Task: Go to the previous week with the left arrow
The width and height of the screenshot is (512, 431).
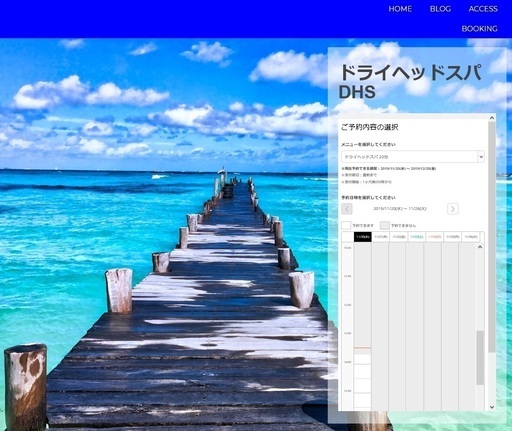Action: pos(347,209)
